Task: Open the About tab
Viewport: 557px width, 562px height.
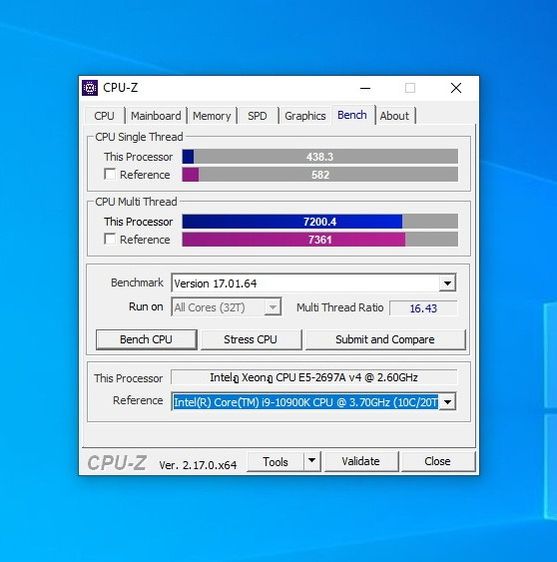Action: (x=394, y=116)
